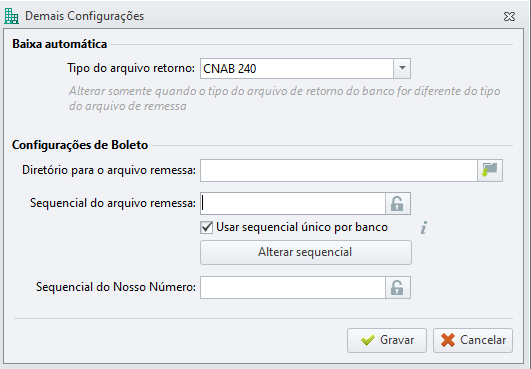Viewport: 531px width, 369px height.
Task: Uncheck Usar sequencial único por banco checkbox
Action: tap(207, 227)
